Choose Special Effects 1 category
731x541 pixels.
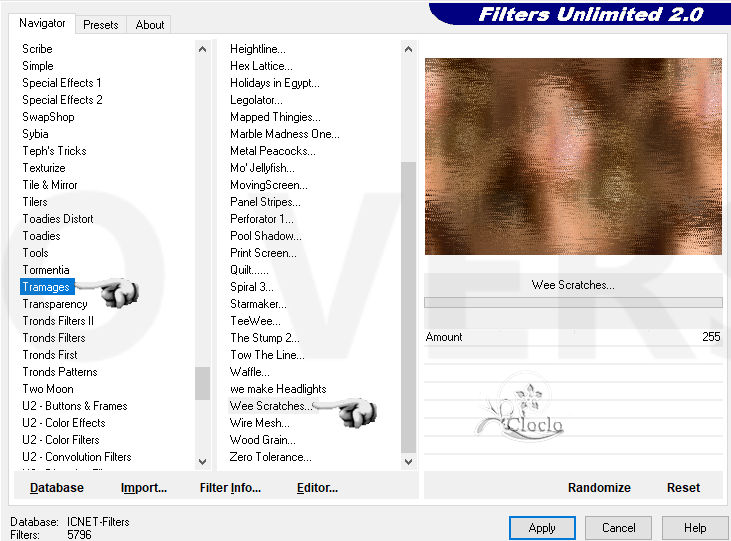tap(62, 83)
